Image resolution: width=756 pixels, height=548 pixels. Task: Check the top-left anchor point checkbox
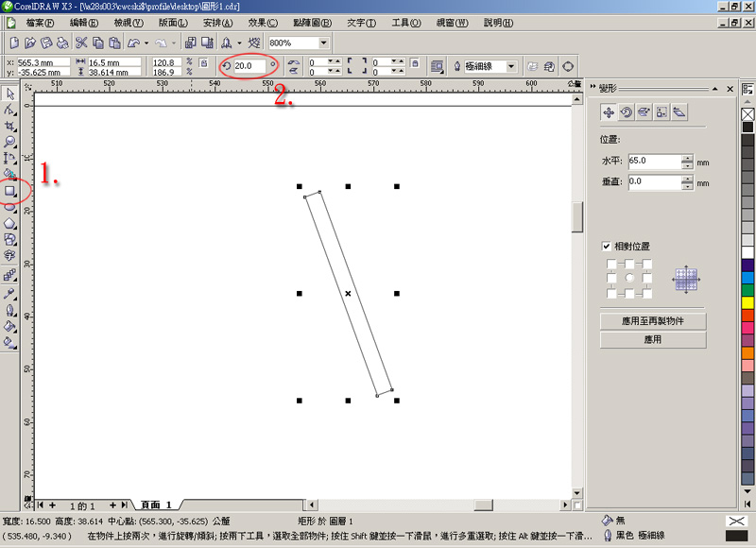point(611,264)
